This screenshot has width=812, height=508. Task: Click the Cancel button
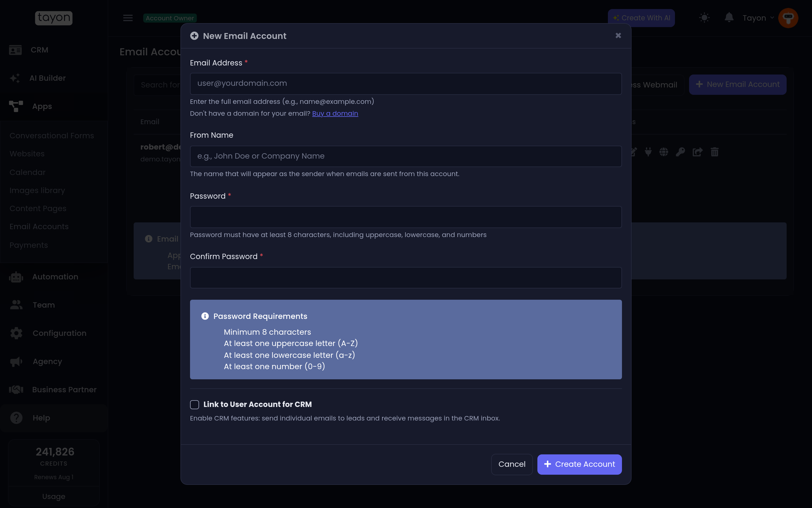coord(512,464)
